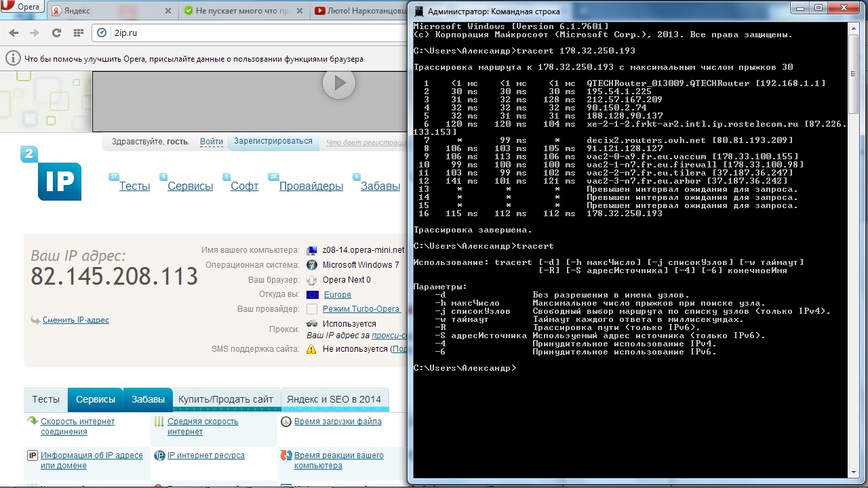The width and height of the screenshot is (868, 488).
Task: Close the 'Не пускает много что' tab
Action: point(300,11)
